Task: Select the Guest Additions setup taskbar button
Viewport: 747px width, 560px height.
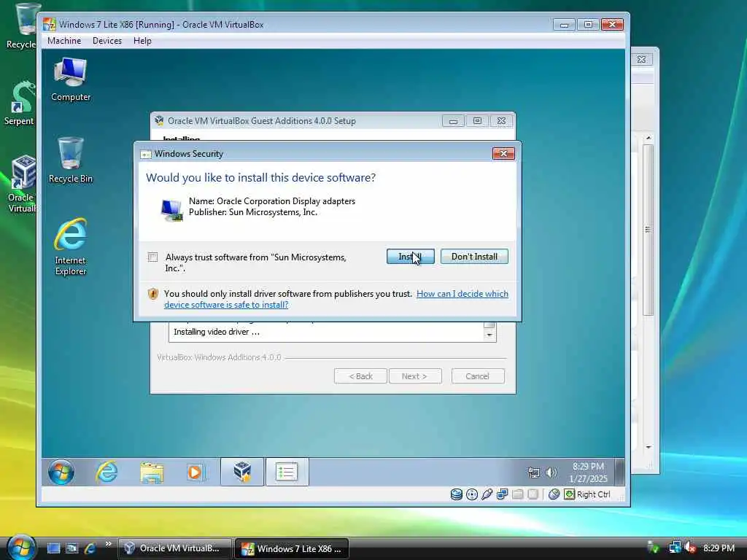Action: (242, 472)
